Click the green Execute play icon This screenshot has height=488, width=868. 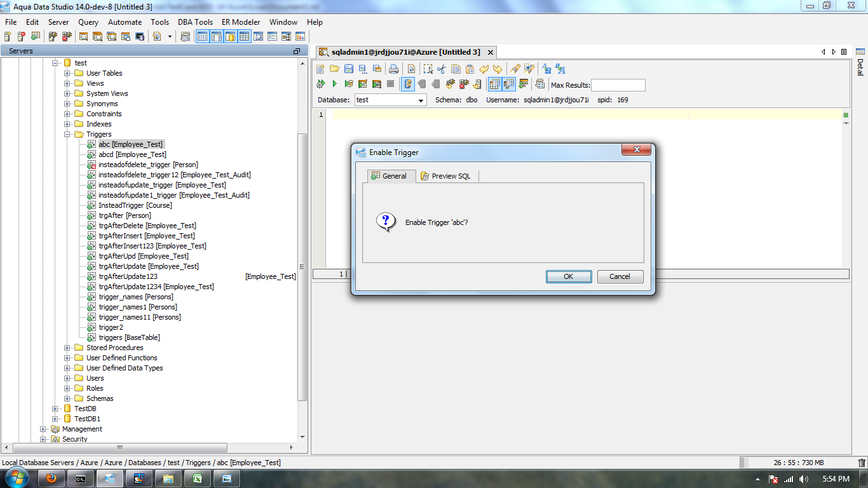pos(335,84)
